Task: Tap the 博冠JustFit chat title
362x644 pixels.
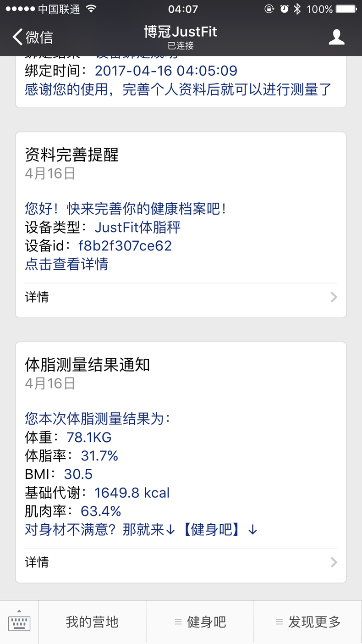Action: pyautogui.click(x=181, y=32)
